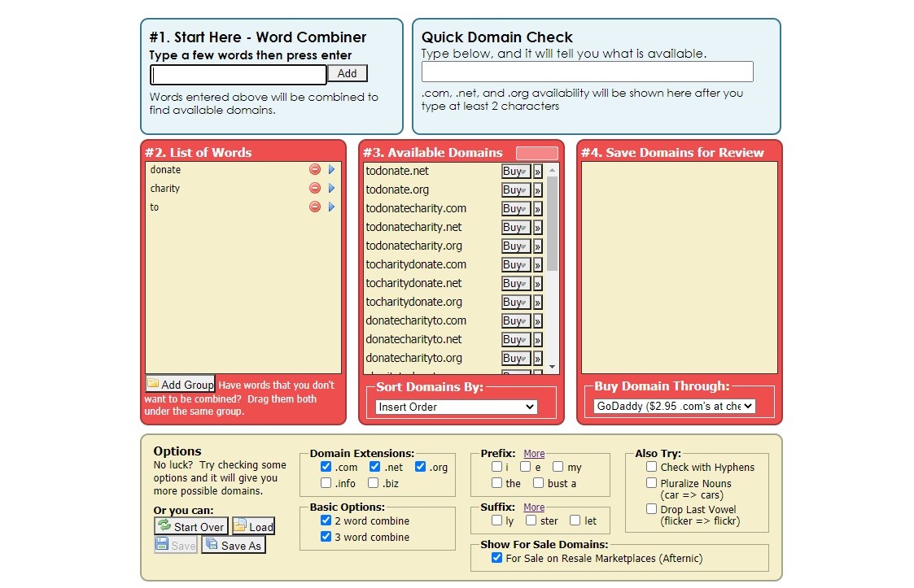914x588 pixels.
Task: Enable the 'the' prefix checkbox
Action: (x=496, y=483)
